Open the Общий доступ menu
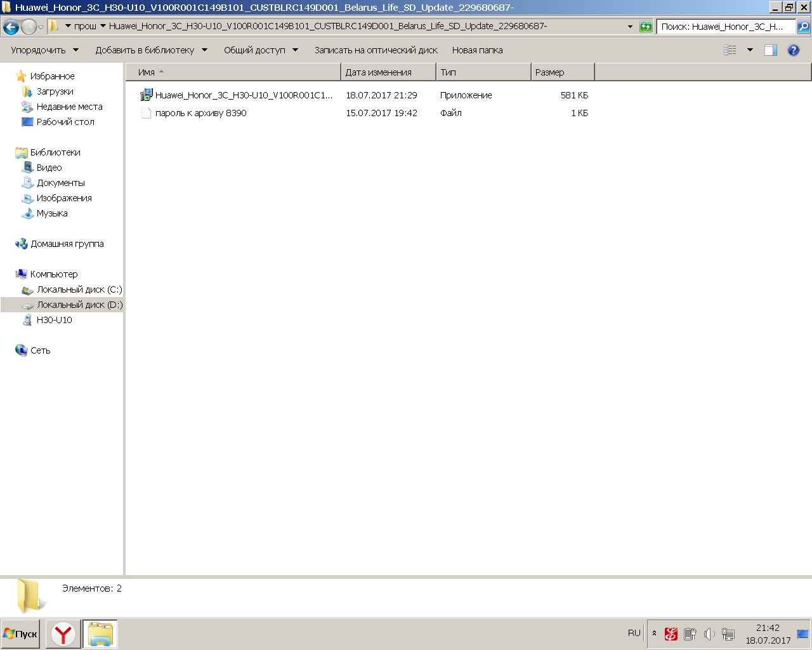 [x=260, y=50]
